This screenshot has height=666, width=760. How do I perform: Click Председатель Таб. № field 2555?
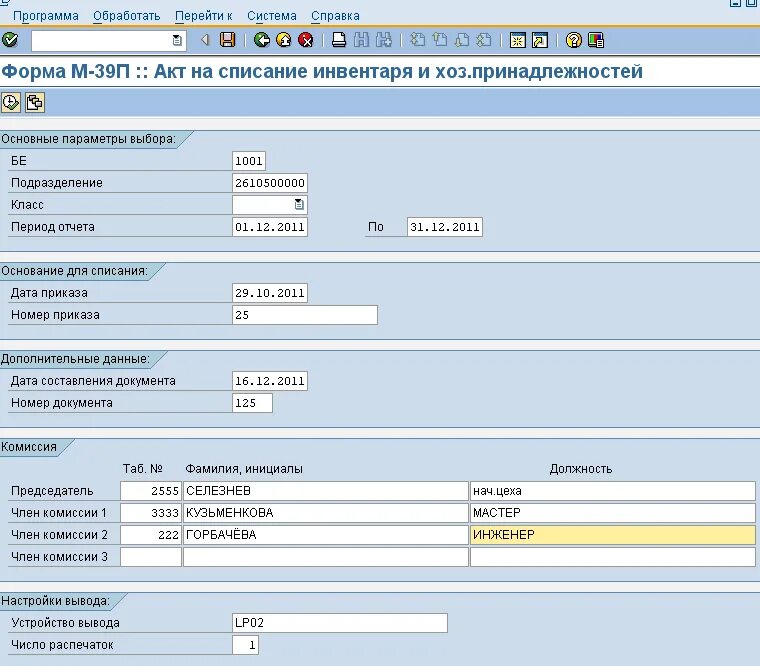pyautogui.click(x=151, y=491)
